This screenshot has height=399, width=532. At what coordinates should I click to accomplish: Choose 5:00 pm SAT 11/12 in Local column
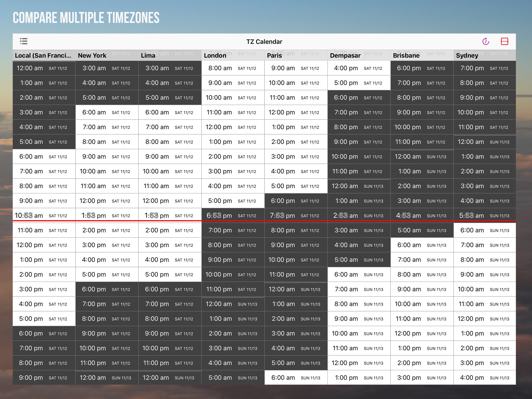click(44, 319)
